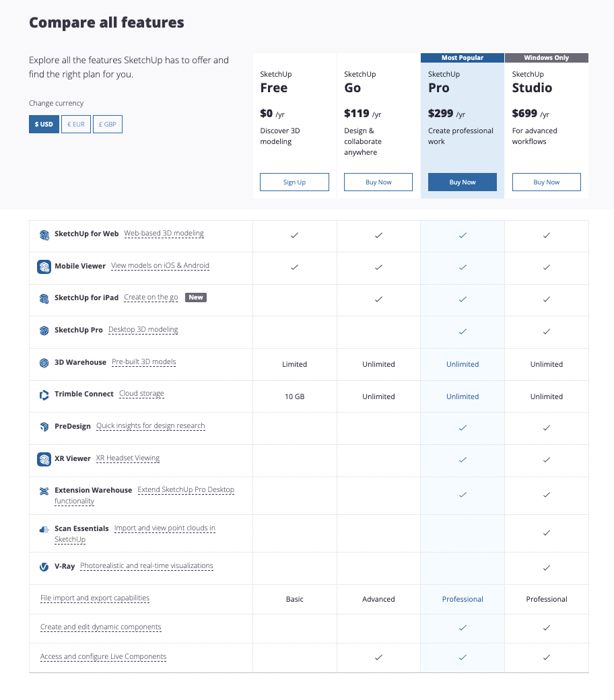This screenshot has width=614, height=700.
Task: Open 'File import and export capabilities' details
Action: [95, 598]
